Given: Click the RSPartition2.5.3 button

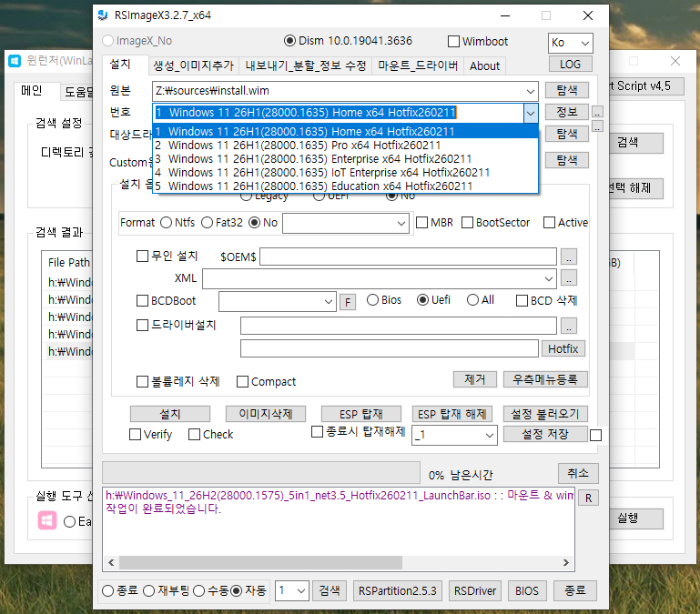Looking at the screenshot, I should point(397,590).
